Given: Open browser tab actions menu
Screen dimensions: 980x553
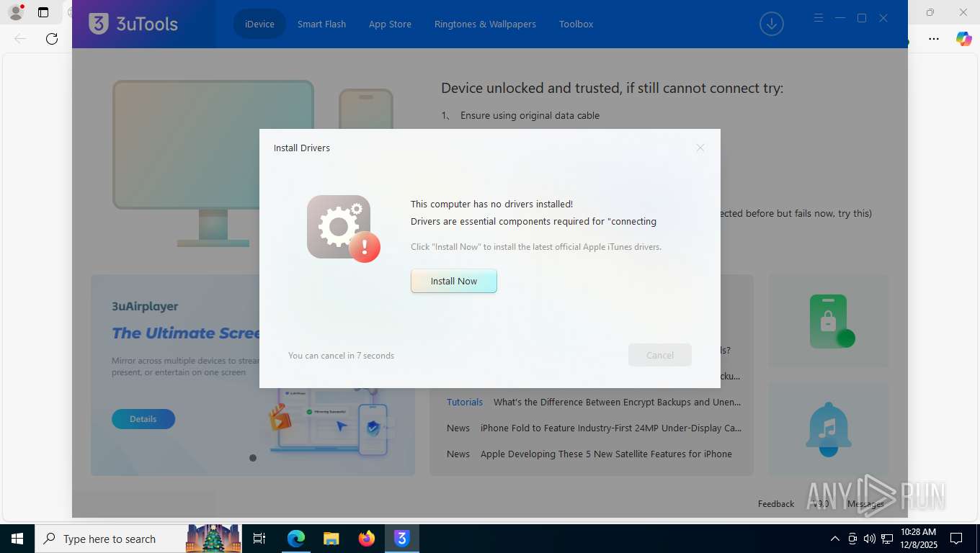Looking at the screenshot, I should pos(43,12).
